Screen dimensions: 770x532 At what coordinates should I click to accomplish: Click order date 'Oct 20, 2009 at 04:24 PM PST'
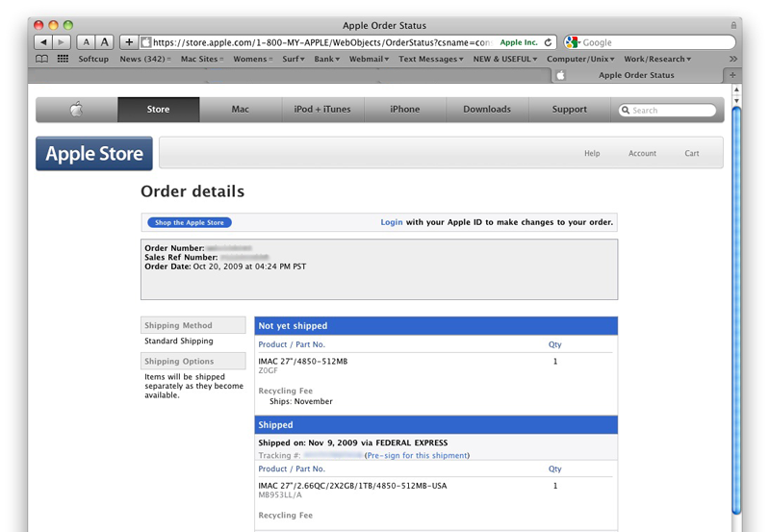(x=249, y=266)
